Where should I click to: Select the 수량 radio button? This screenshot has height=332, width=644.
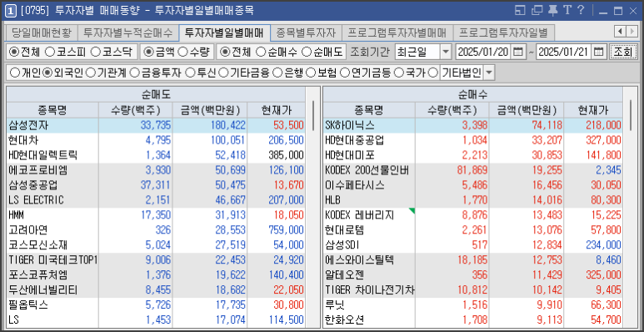point(183,52)
